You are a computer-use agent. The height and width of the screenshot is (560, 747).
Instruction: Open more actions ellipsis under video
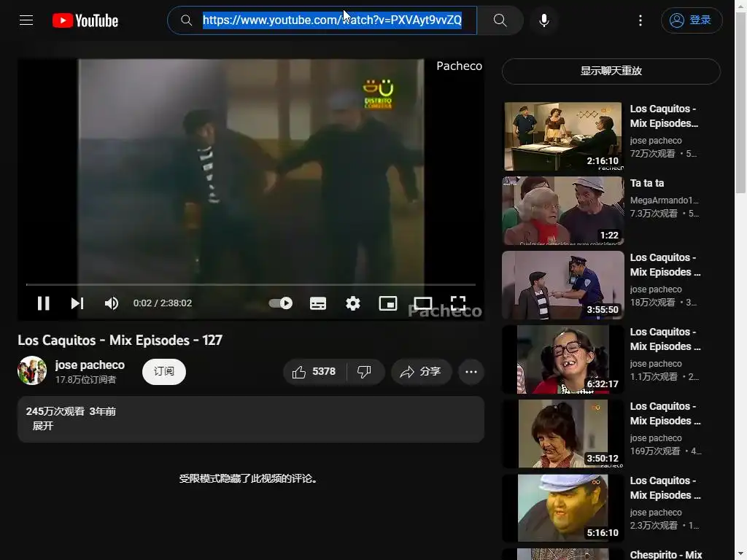tap(471, 372)
